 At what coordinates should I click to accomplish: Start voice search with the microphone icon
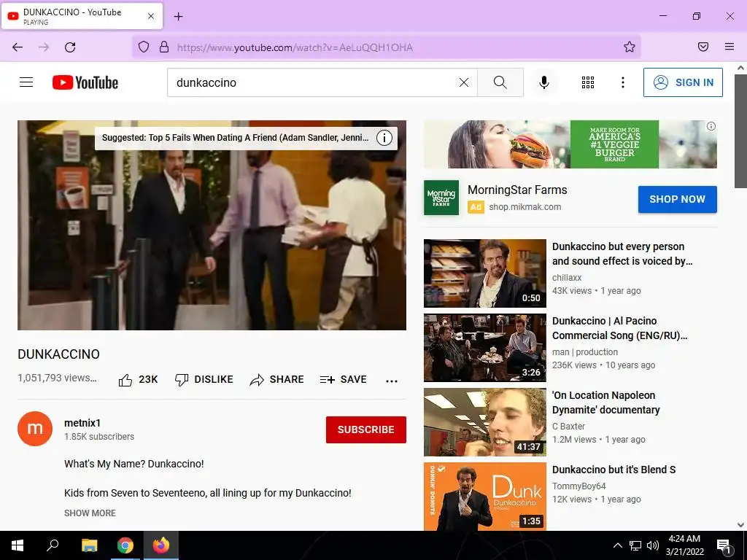pos(544,82)
